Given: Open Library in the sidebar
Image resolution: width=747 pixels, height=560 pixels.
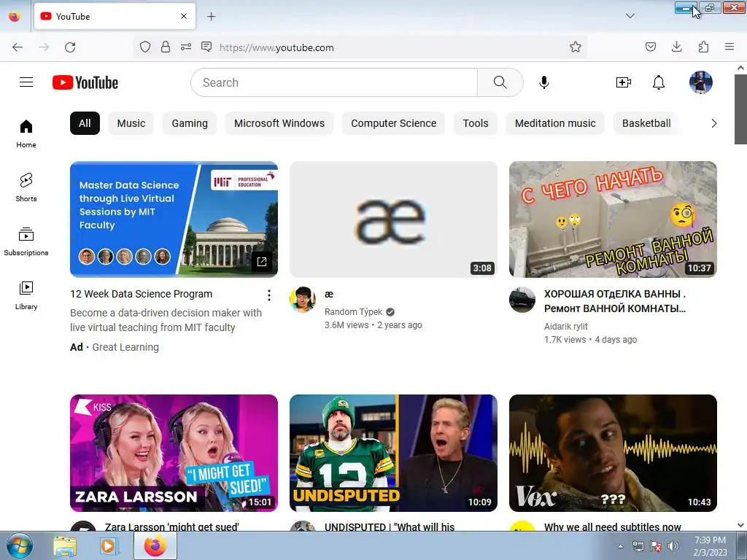Looking at the screenshot, I should tap(26, 295).
